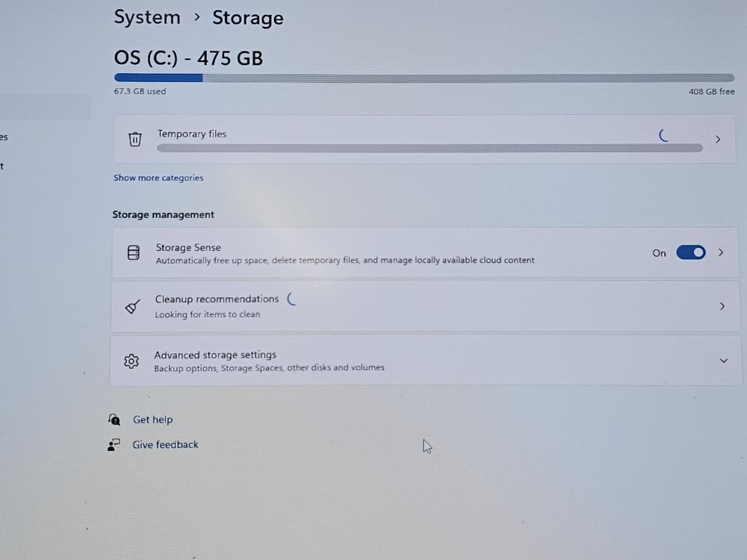Image resolution: width=747 pixels, height=560 pixels.
Task: Open Cleanup recommendations via its chevron
Action: click(722, 306)
